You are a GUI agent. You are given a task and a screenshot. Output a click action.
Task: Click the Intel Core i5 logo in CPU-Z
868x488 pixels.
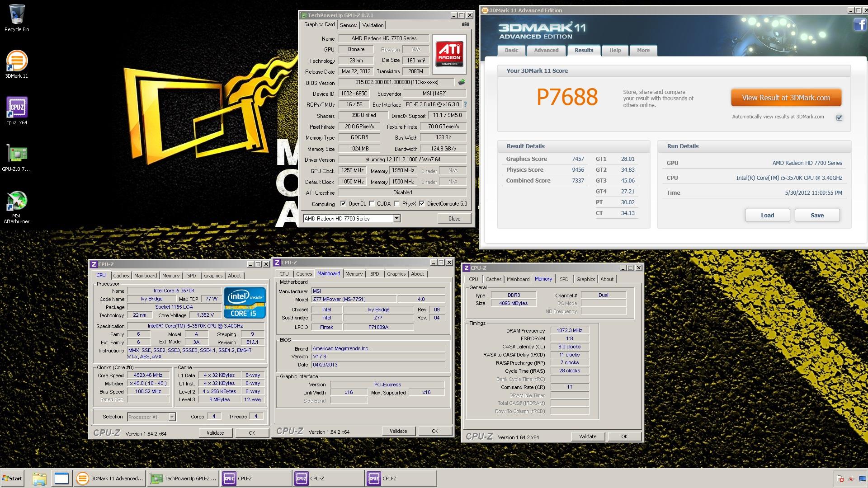tap(245, 302)
